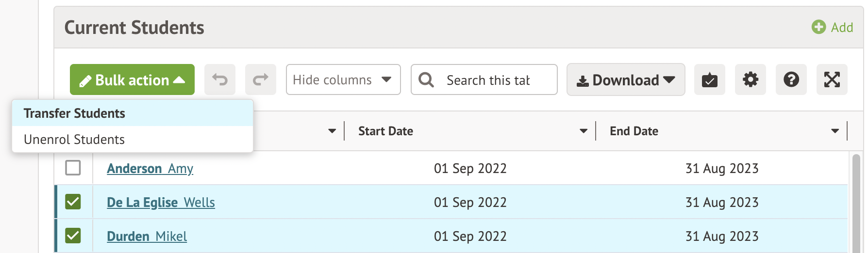The height and width of the screenshot is (253, 868).
Task: Open the Hide columns dropdown
Action: tap(343, 79)
